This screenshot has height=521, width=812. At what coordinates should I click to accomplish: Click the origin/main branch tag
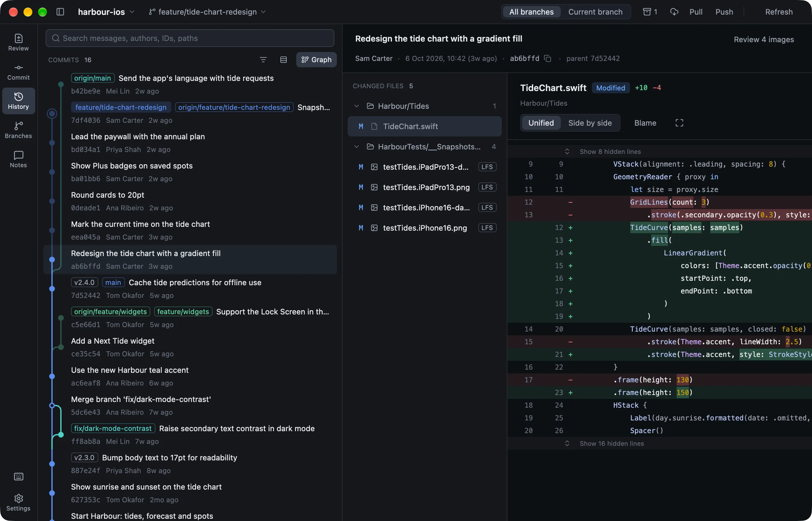click(93, 78)
